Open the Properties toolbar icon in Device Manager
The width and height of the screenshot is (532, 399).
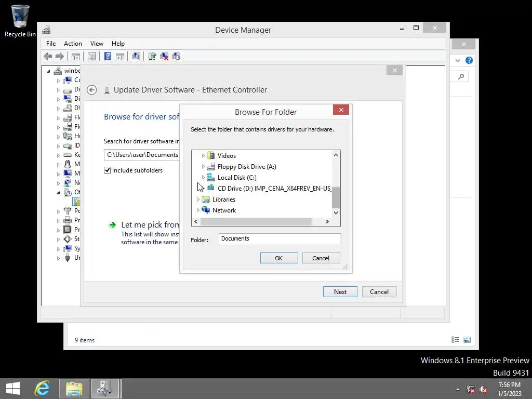click(x=91, y=56)
